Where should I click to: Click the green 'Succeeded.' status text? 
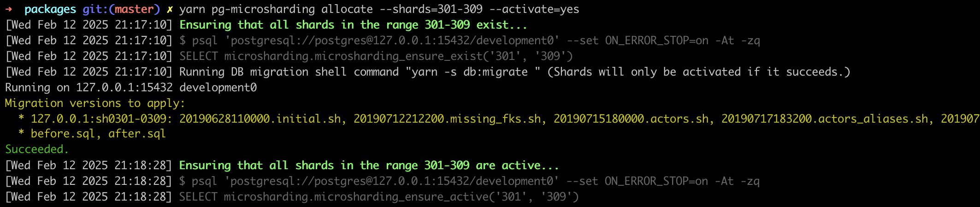pos(37,149)
